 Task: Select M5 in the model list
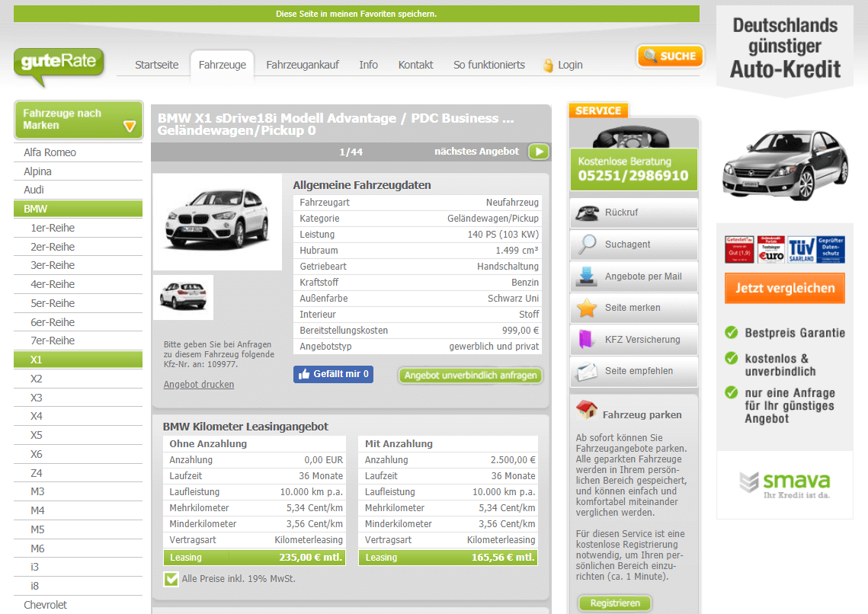coord(78,529)
